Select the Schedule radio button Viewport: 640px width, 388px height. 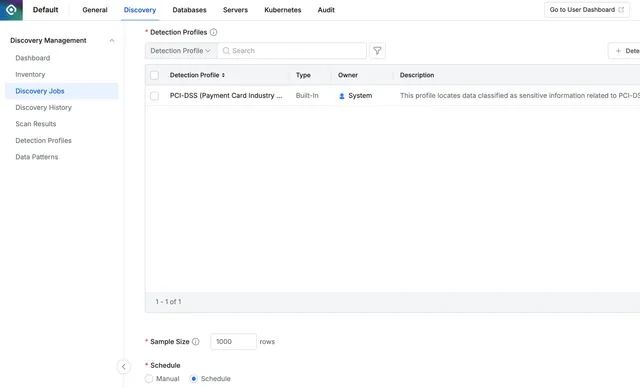click(x=194, y=379)
